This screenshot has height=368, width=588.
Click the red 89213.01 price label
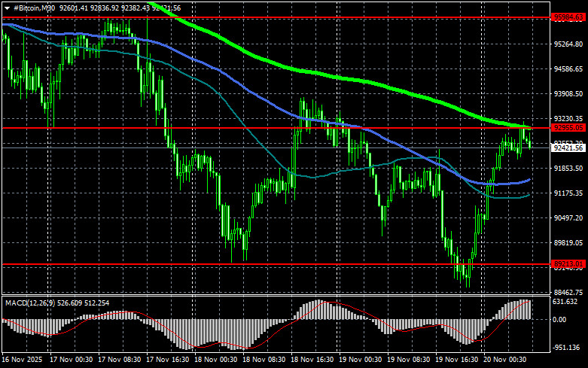click(568, 264)
